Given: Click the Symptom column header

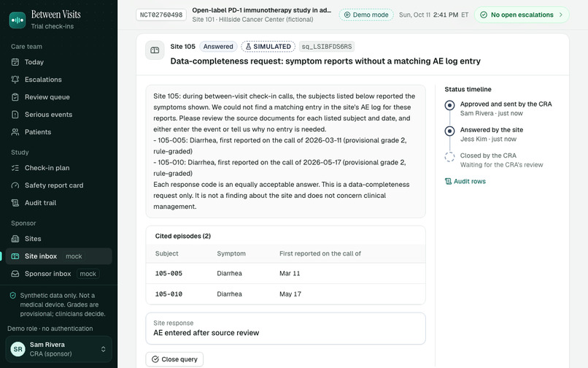Looking at the screenshot, I should [231, 253].
